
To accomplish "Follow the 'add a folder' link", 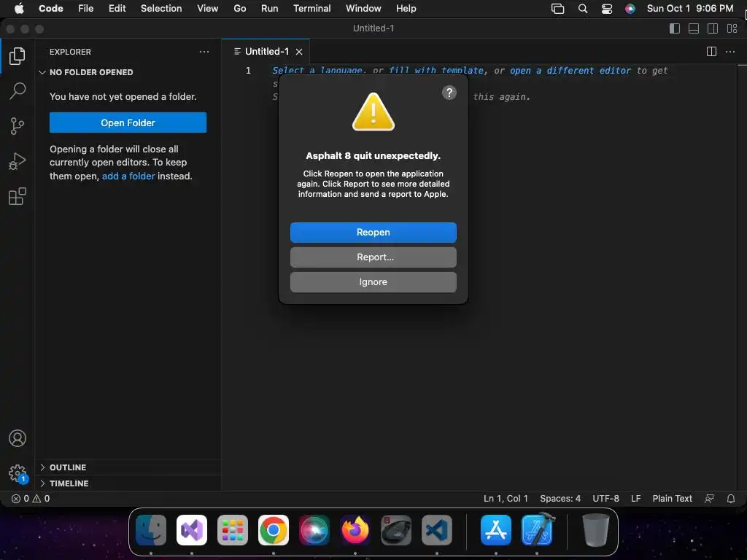I will coord(128,176).
